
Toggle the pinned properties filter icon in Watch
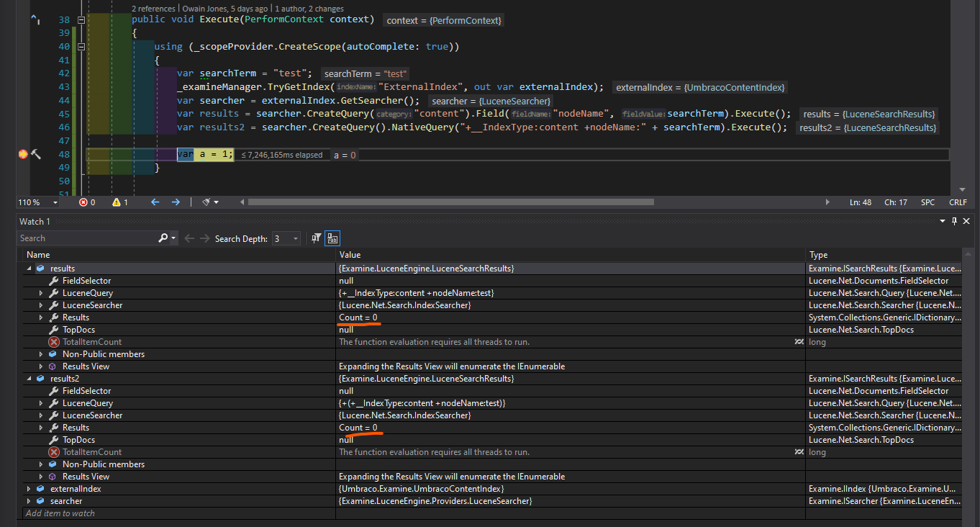316,238
